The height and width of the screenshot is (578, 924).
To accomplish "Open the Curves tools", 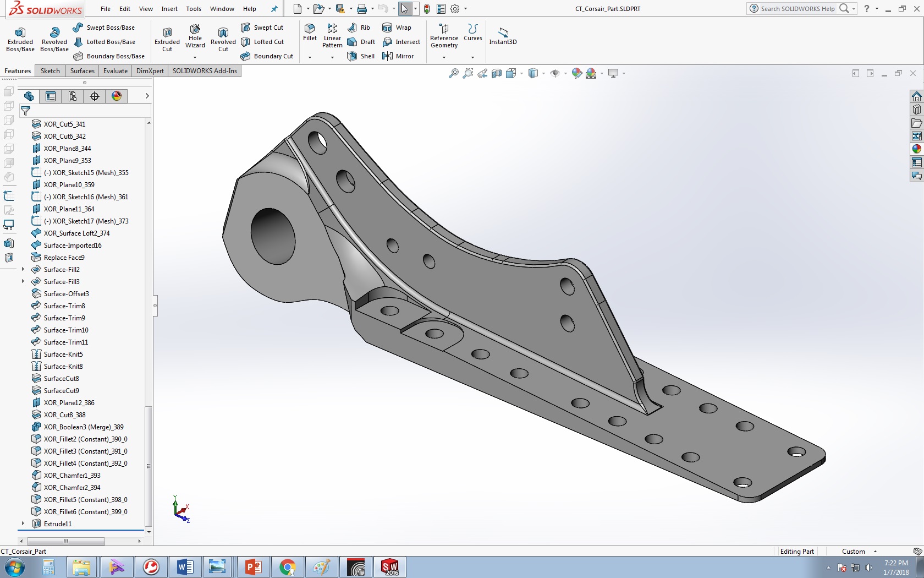I will tap(472, 32).
